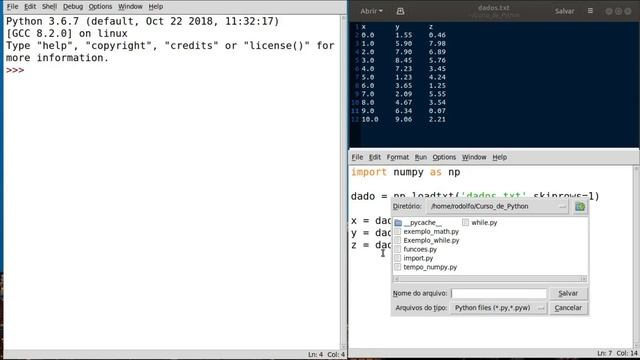
Task: Click the Python shell prompt >>>
Action: click(15, 70)
